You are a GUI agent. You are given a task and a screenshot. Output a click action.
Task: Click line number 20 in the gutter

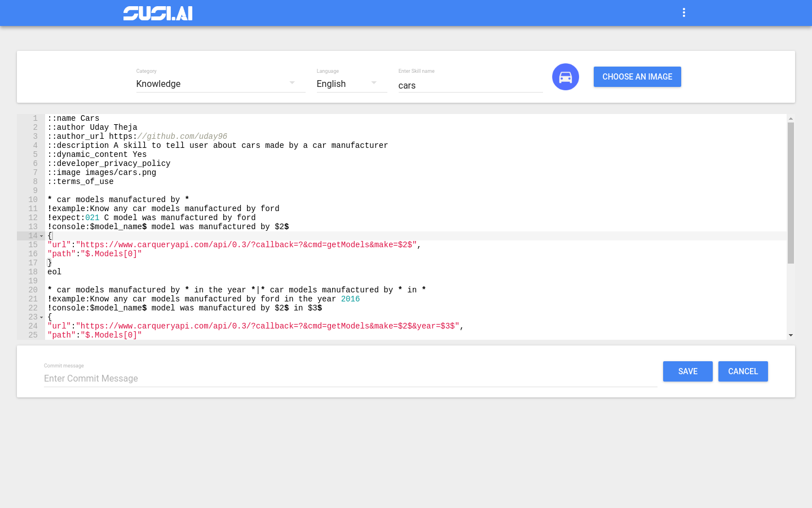coord(33,290)
